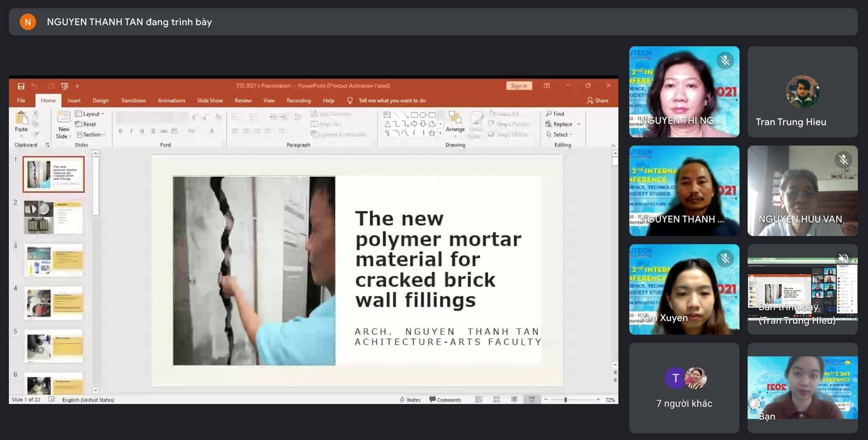
Task: Click the slide panel scroll down arrow
Action: pos(95,390)
